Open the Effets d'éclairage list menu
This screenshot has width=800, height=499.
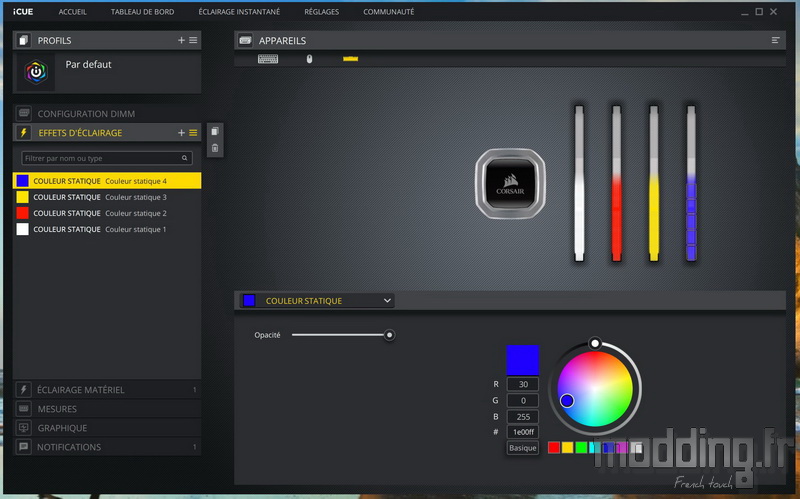pos(193,133)
